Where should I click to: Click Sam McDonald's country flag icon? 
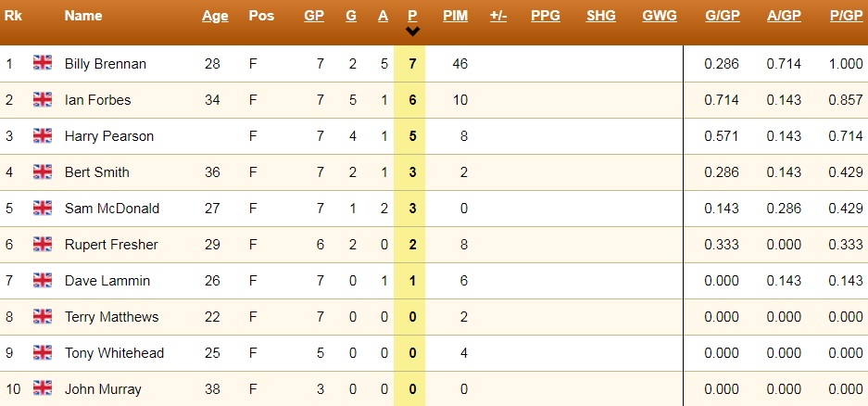pyautogui.click(x=43, y=208)
